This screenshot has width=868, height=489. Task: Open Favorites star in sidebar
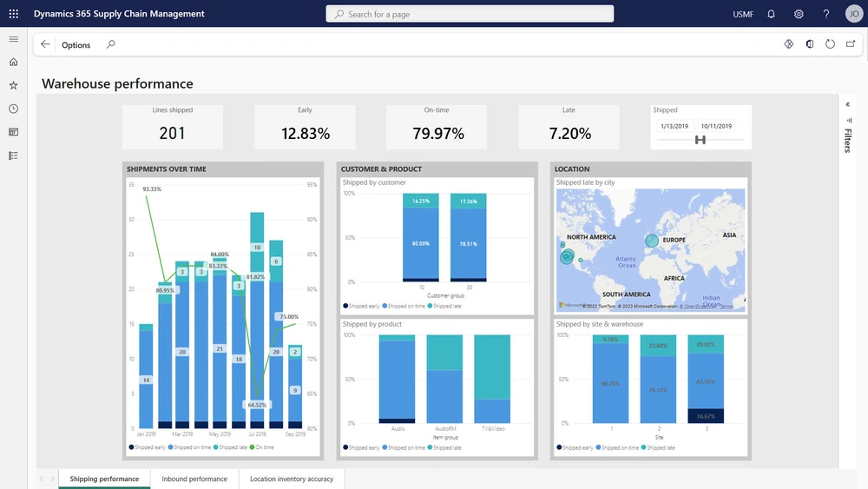(x=13, y=85)
